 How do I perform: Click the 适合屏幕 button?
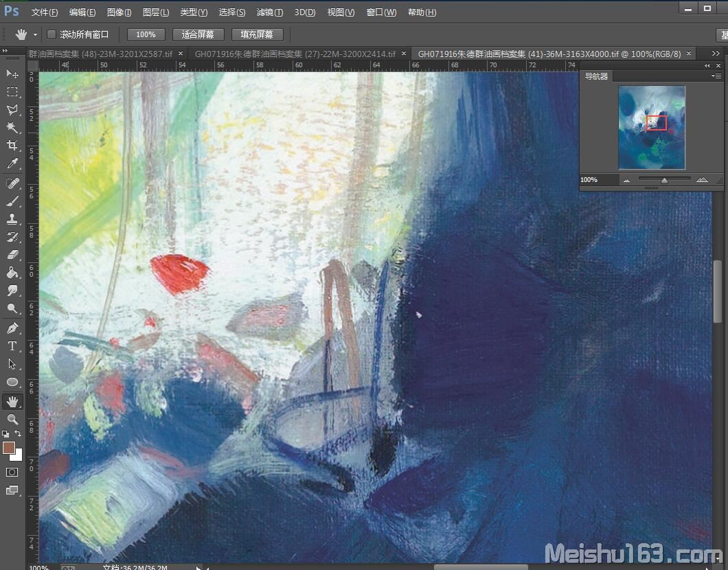(198, 34)
